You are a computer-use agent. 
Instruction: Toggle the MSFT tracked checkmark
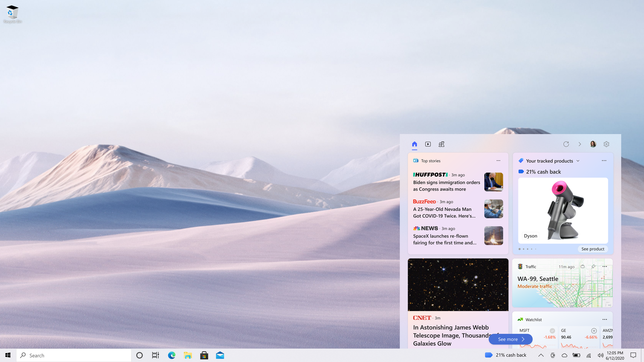coord(552,331)
